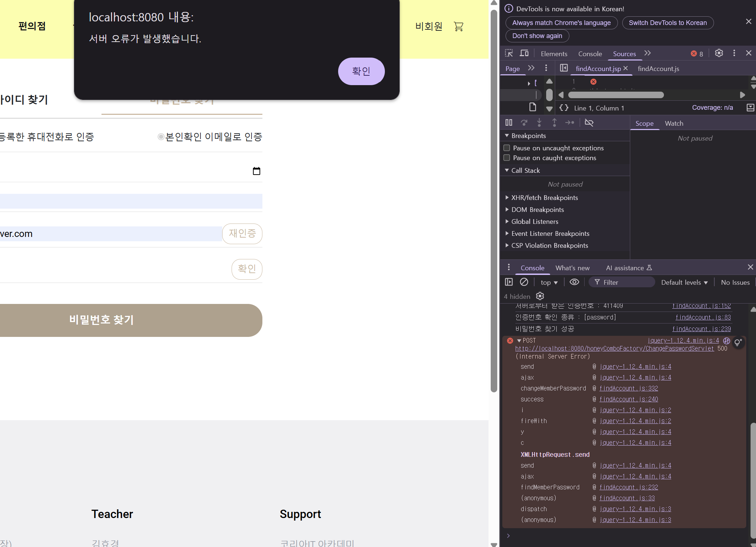Switch to the Elements tab
This screenshot has width=756, height=547.
click(x=554, y=54)
